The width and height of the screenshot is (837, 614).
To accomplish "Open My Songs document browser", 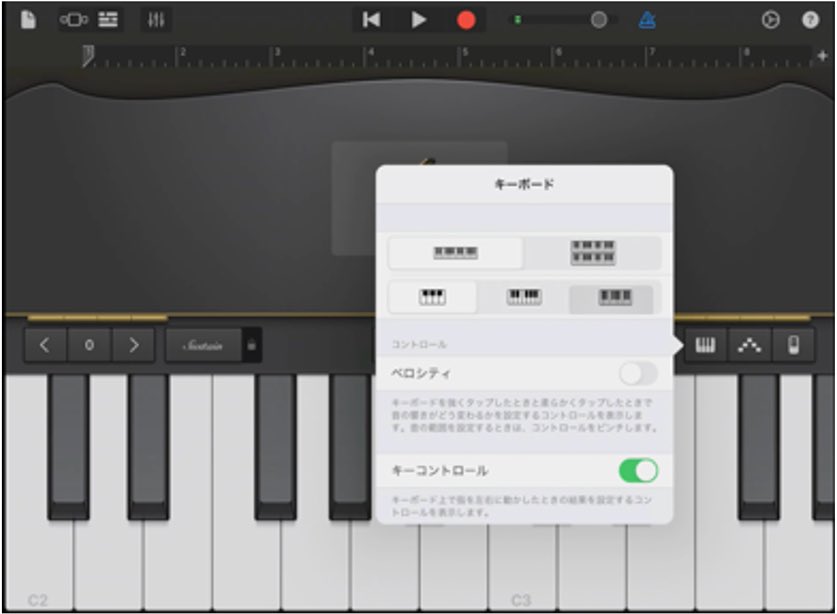I will tap(28, 20).
